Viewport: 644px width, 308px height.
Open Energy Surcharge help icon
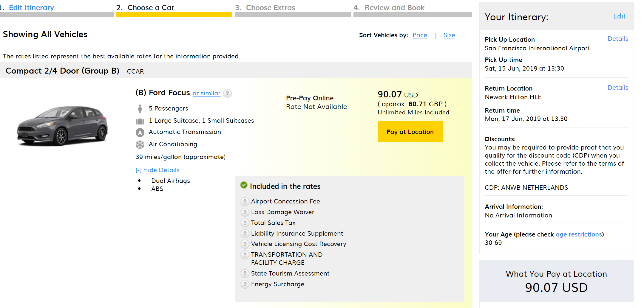[245, 284]
